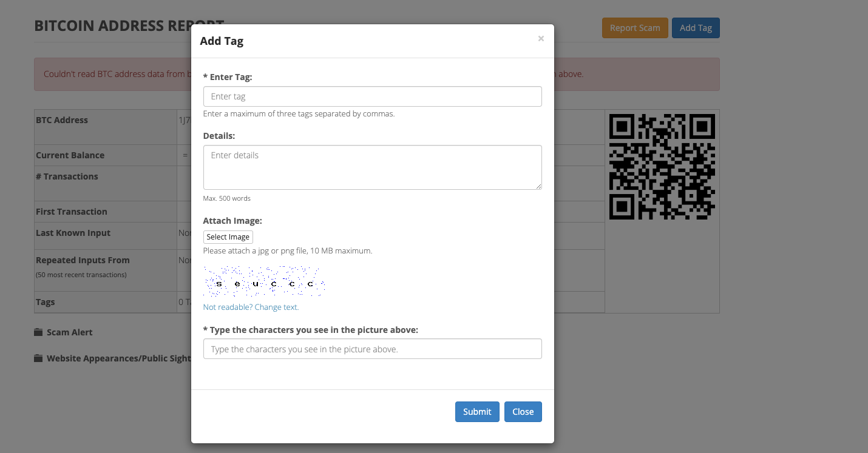This screenshot has height=453, width=868.
Task: Click the Close button in dialog footer
Action: pyautogui.click(x=523, y=412)
